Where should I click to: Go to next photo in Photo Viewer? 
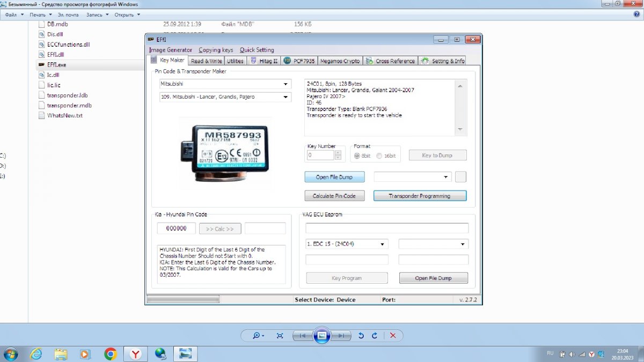coord(341,336)
